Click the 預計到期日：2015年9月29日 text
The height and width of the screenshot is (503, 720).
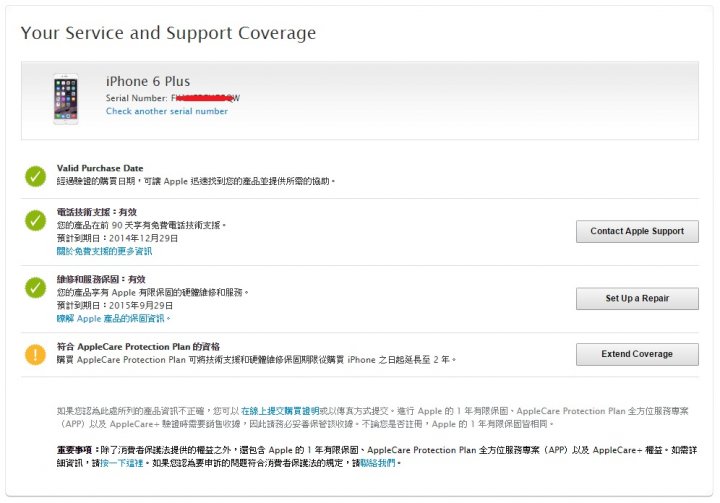point(115,305)
